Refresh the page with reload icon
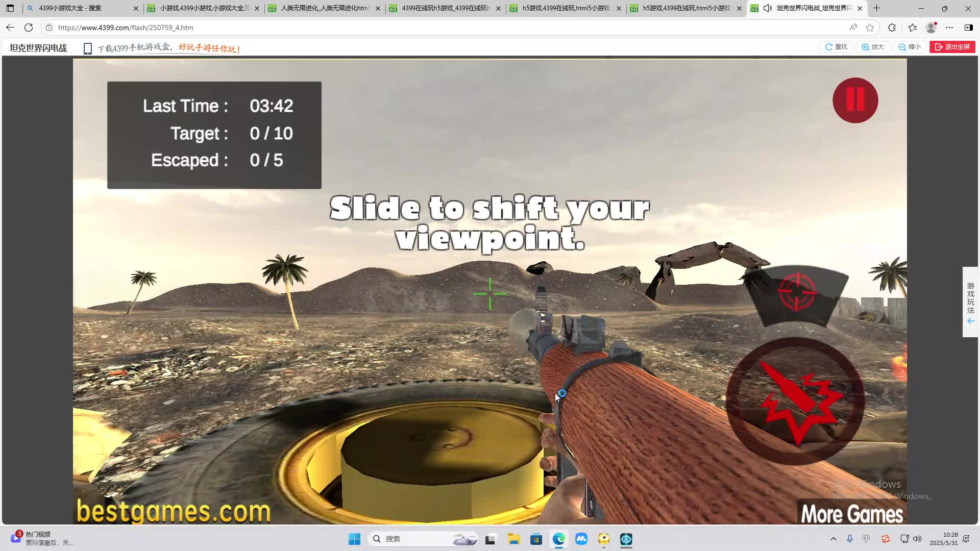The image size is (980, 551). [x=29, y=28]
